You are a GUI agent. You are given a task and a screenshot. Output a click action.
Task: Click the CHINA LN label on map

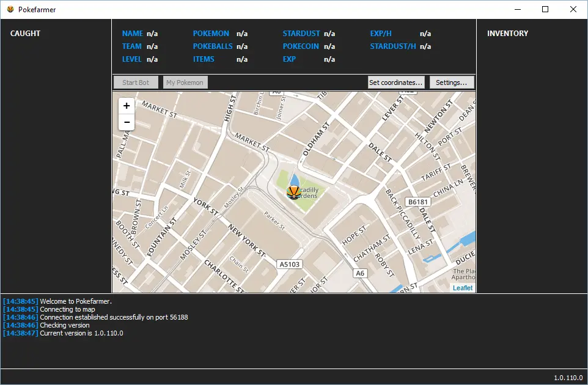click(x=449, y=188)
